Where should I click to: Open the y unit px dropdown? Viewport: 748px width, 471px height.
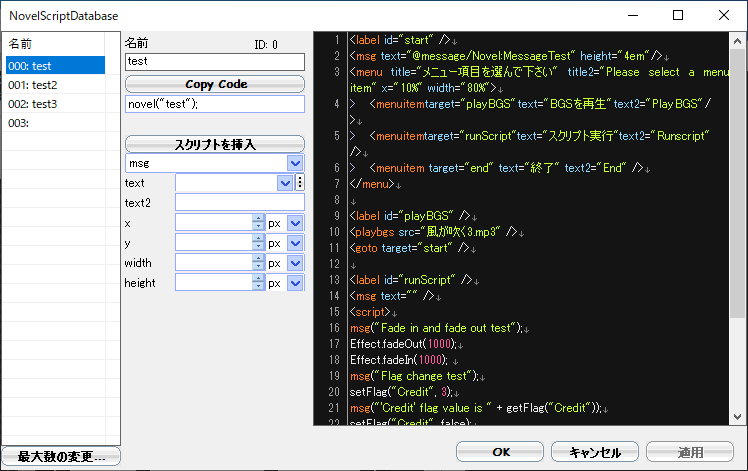(x=295, y=243)
